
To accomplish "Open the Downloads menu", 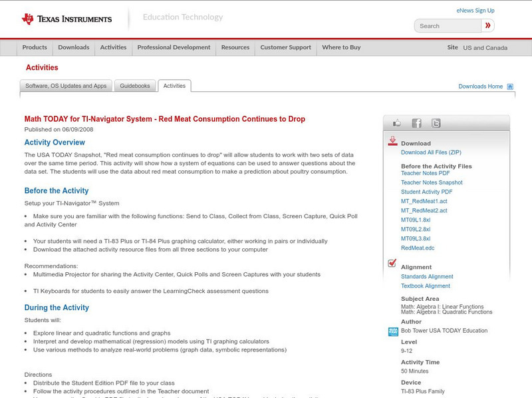I will point(74,47).
